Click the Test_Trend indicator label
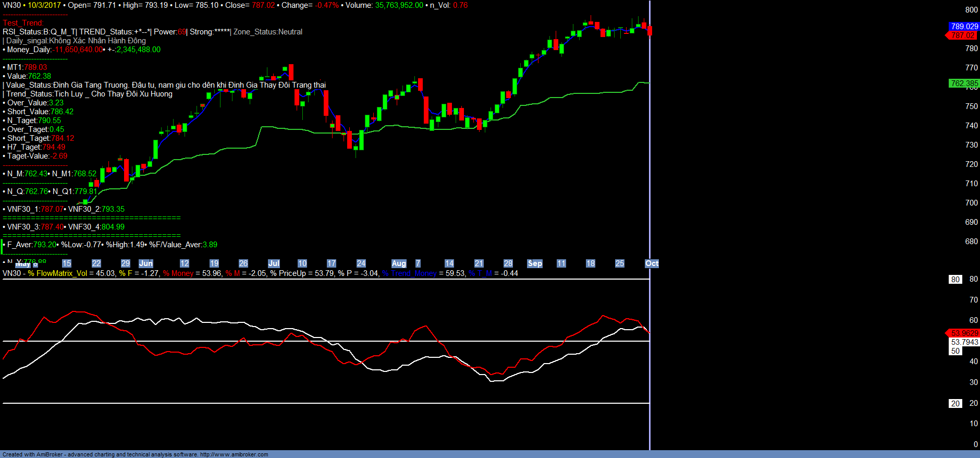 point(23,23)
